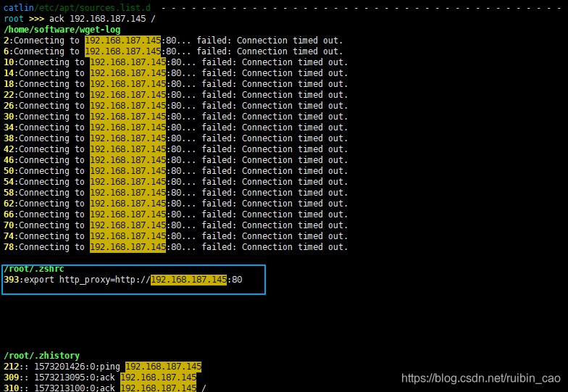Image resolution: width=568 pixels, height=392 pixels.
Task: Click wget-log line 50 Connecting entry
Action: point(175,171)
